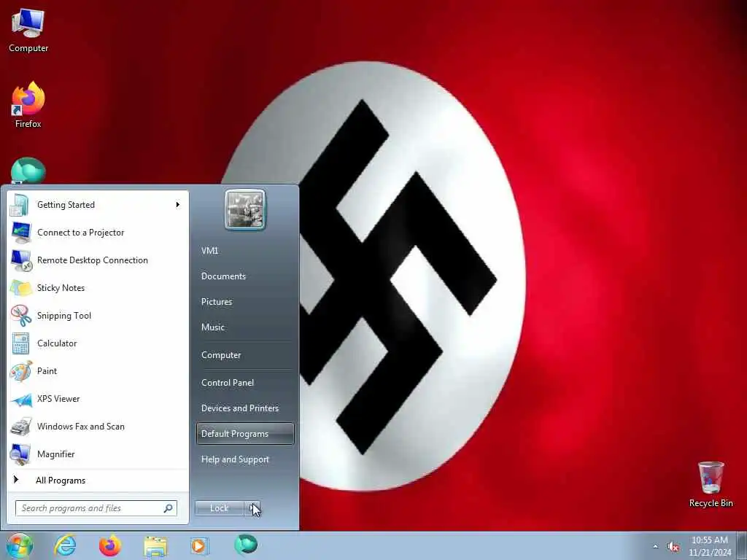This screenshot has height=560, width=747.
Task: Click the Sticky Notes icon
Action: pos(21,288)
